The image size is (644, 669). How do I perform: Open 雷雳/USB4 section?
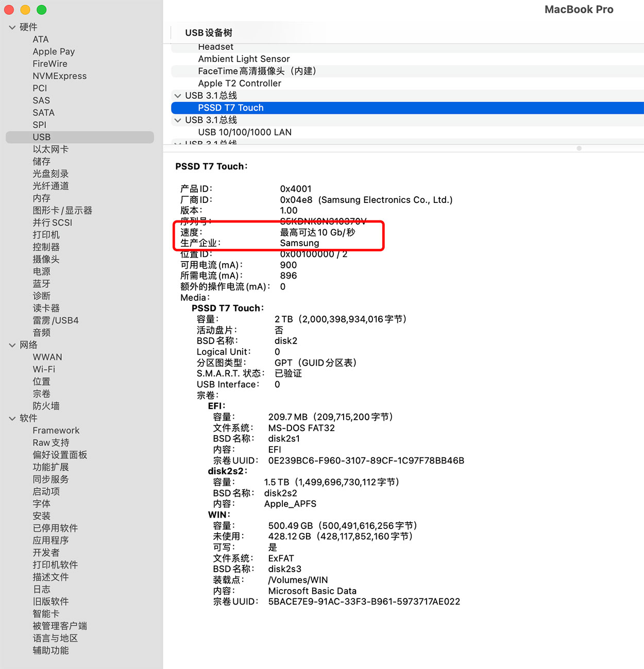pyautogui.click(x=56, y=320)
